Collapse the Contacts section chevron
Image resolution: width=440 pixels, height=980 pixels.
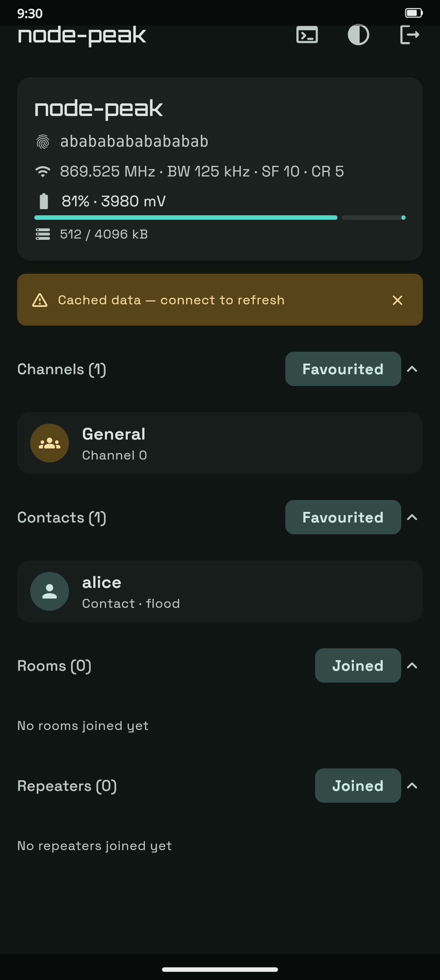tap(412, 518)
